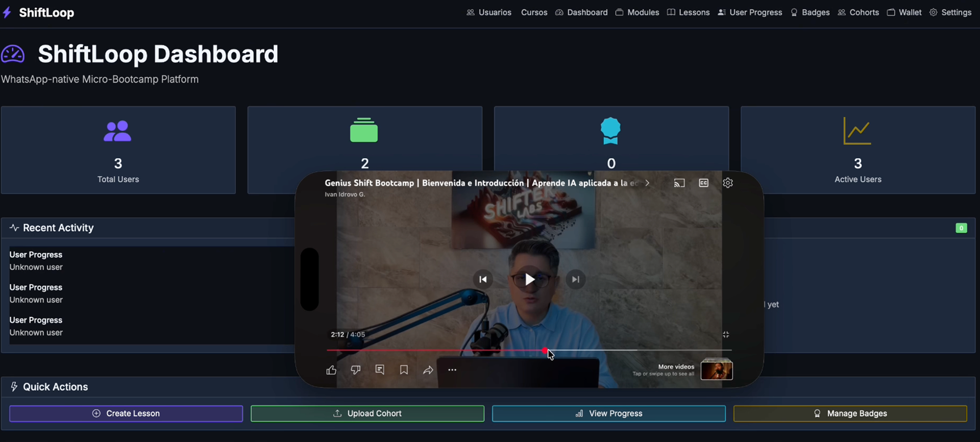Click the dashboard gauge icon beside title
Viewport: 980px width, 442px height.
pos(13,54)
